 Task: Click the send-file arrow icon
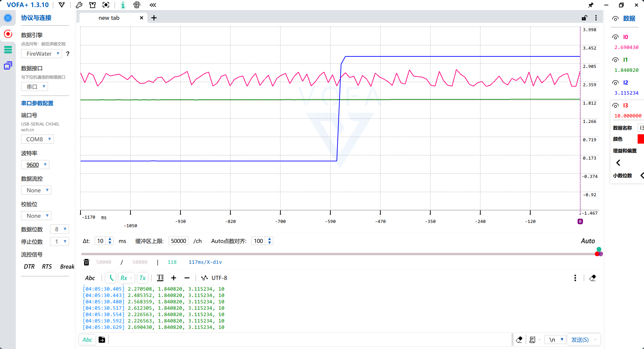[x=102, y=340]
